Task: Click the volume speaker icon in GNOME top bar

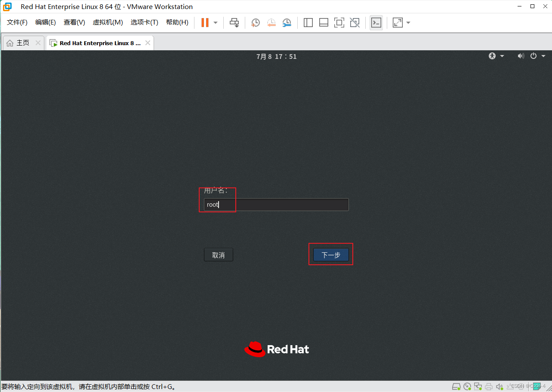Action: tap(521, 56)
